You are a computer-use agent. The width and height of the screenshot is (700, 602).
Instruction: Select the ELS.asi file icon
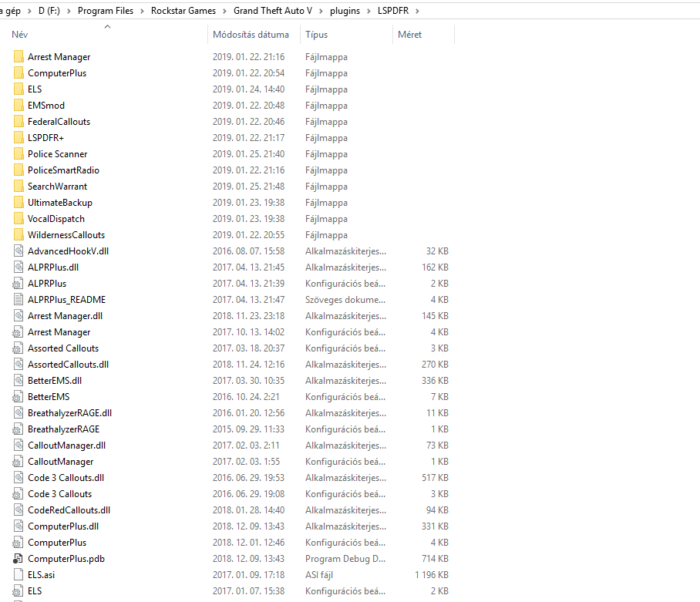click(x=19, y=574)
